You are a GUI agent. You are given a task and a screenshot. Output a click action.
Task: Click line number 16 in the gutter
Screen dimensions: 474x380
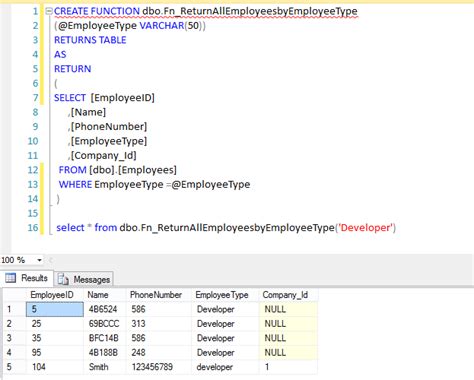coord(33,228)
